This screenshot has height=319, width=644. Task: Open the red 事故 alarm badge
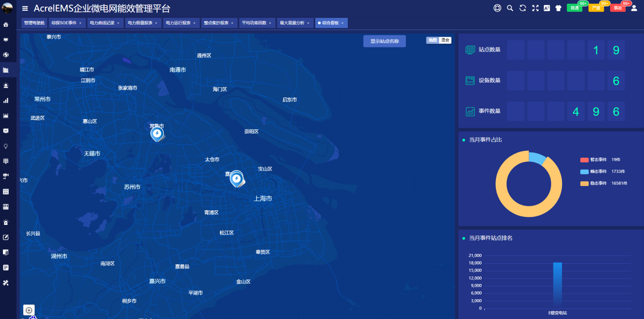pyautogui.click(x=617, y=8)
